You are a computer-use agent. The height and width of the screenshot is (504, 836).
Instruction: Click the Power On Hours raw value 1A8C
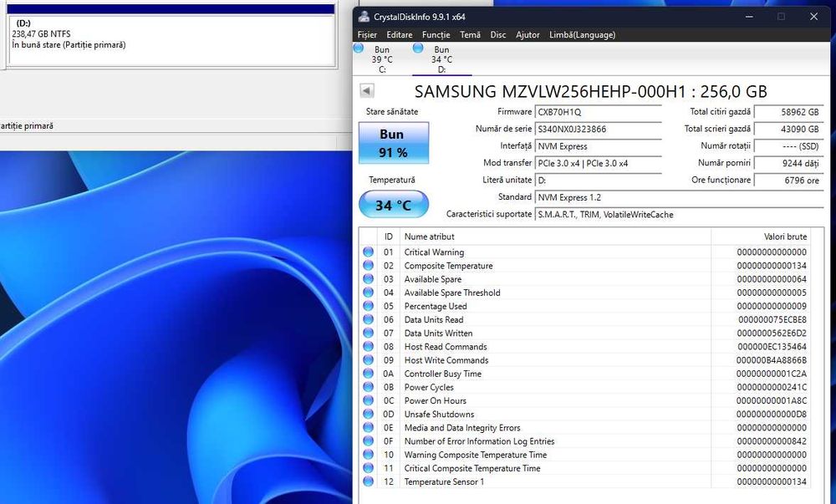[771, 400]
